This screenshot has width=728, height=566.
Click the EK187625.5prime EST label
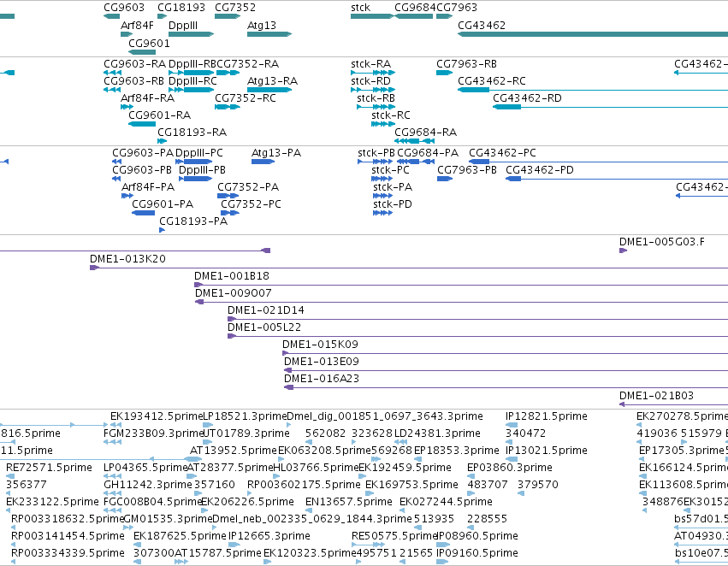180,536
